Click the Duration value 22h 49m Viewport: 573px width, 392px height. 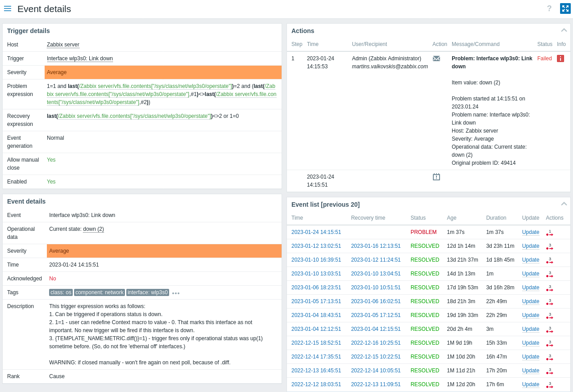(497, 301)
